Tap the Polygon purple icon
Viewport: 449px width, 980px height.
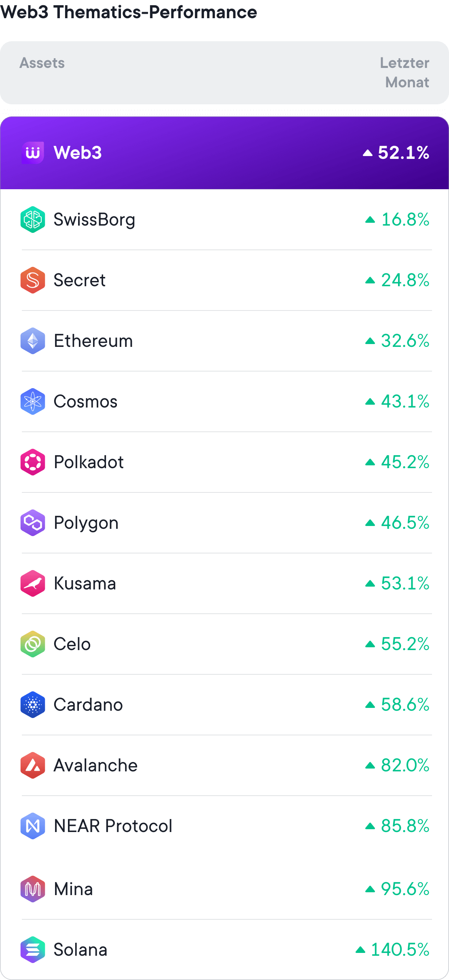tap(33, 523)
